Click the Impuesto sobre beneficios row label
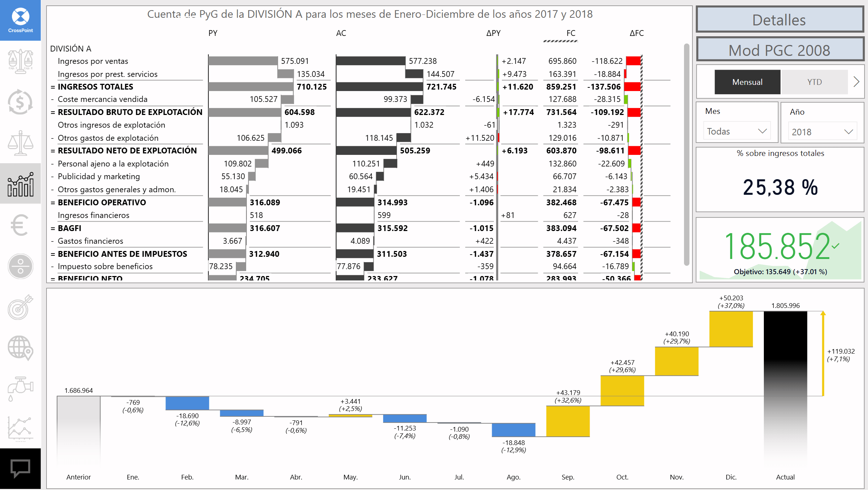This screenshot has height=490, width=868. point(105,266)
